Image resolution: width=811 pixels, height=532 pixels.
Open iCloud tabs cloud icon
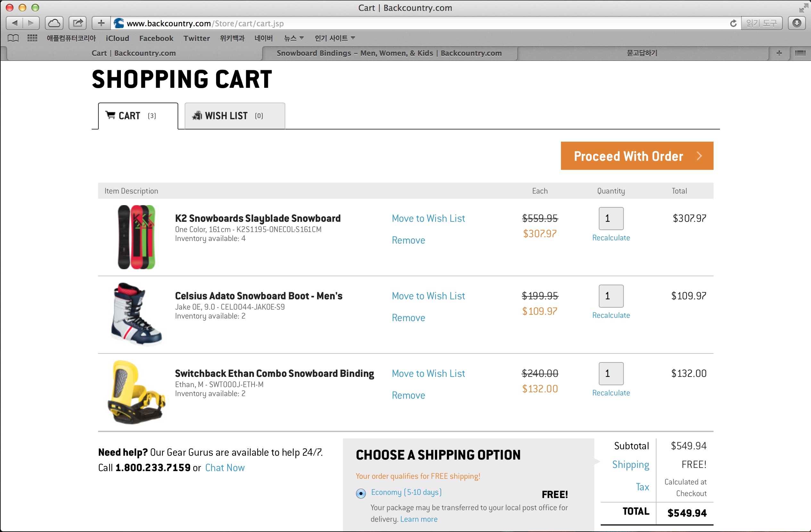click(54, 23)
